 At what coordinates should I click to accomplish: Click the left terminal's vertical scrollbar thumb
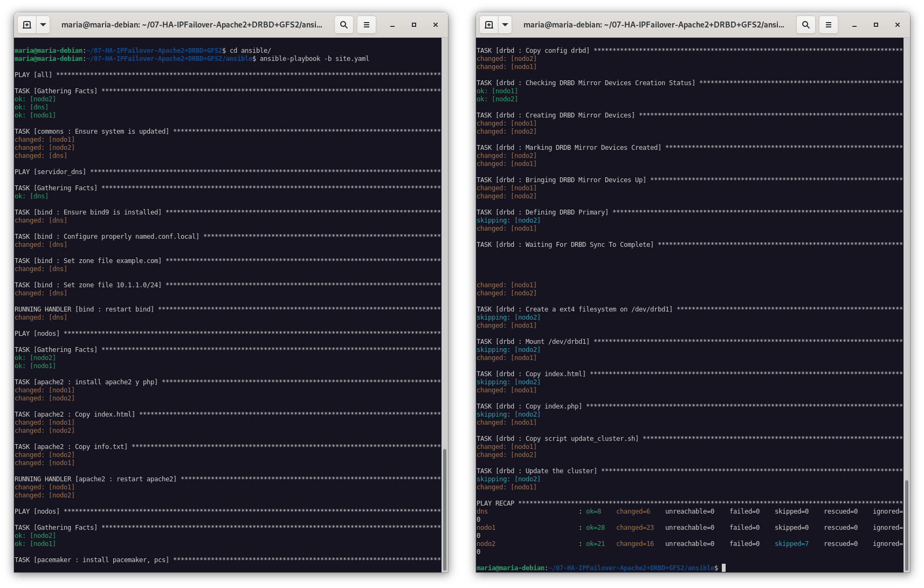click(445, 509)
